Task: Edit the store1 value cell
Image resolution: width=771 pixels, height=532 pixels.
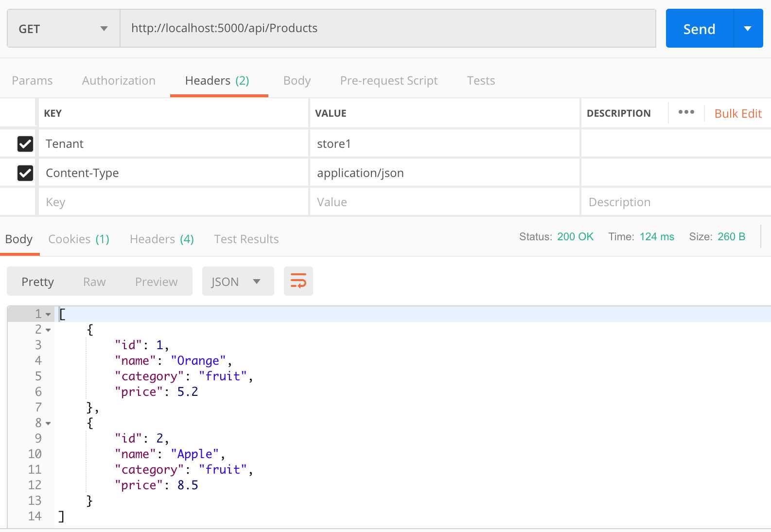Action: 444,143
